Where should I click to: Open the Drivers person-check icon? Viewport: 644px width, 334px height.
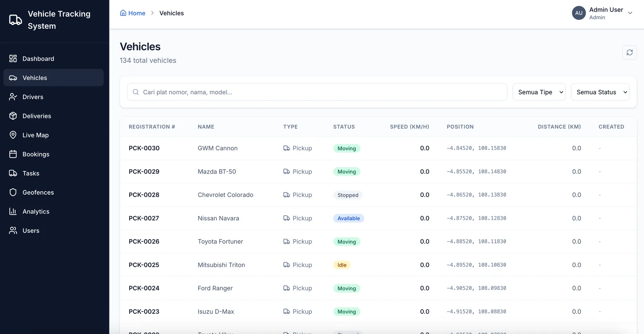pyautogui.click(x=13, y=97)
